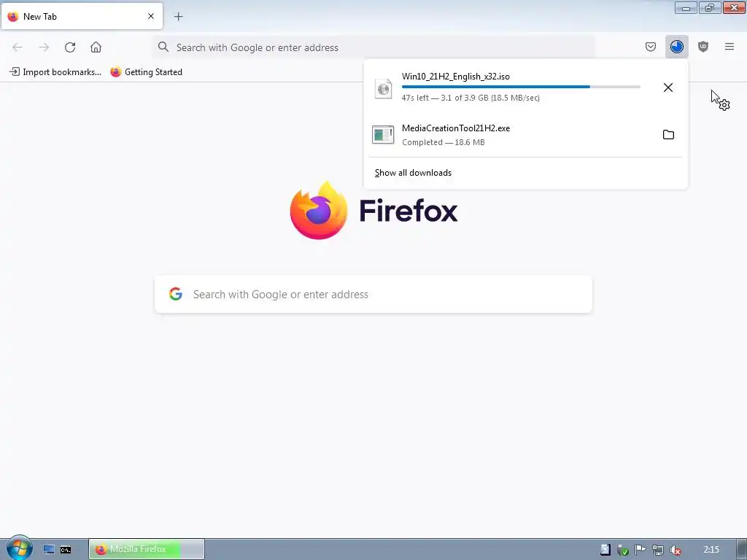Personalize new tab with gear icon
Viewport: 747px width, 560px height.
pos(724,105)
